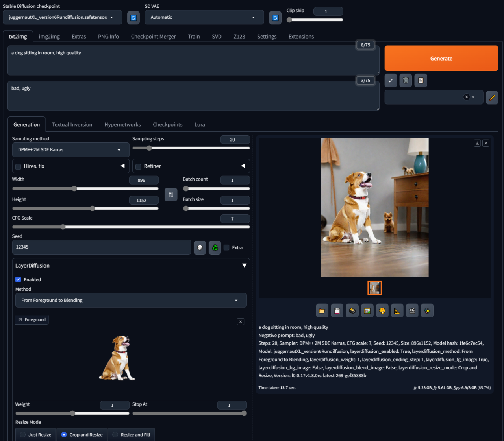This screenshot has height=441, width=504.
Task: Adjust the Sampling steps slider
Action: pos(191,148)
